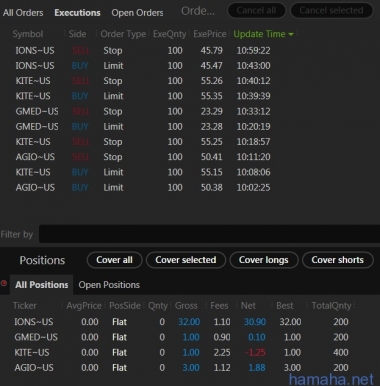Sort executions by Symbol column header
The image size is (380, 386).
28,34
